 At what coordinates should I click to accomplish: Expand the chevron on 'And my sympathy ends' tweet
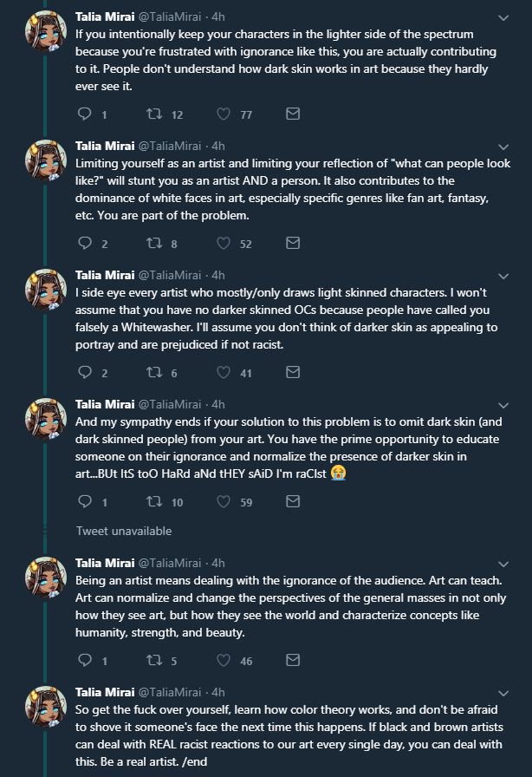point(503,405)
